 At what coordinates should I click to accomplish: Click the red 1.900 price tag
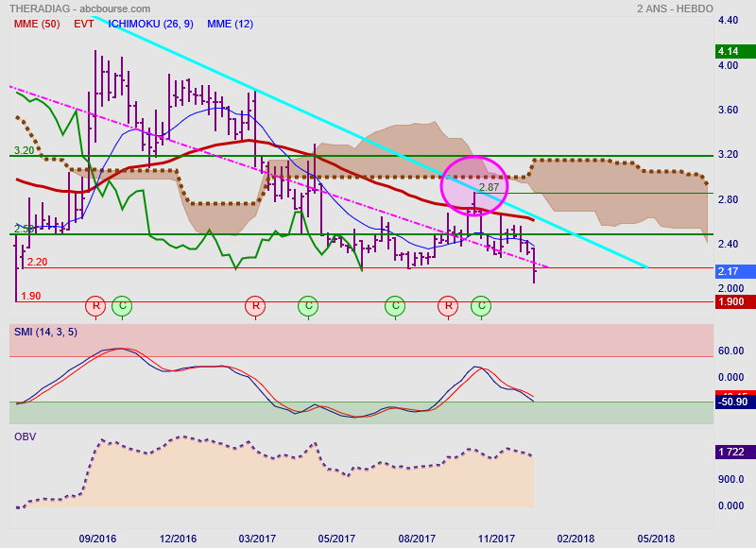[x=735, y=301]
